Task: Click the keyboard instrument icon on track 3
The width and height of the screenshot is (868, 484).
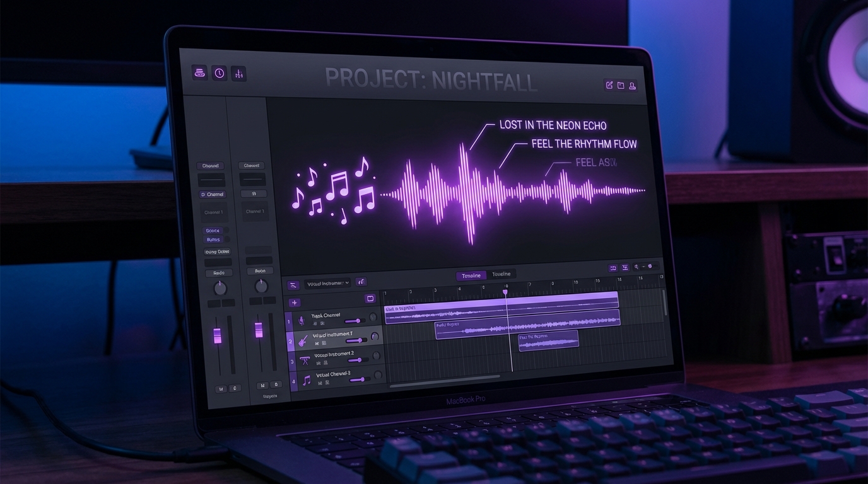Action: click(305, 360)
